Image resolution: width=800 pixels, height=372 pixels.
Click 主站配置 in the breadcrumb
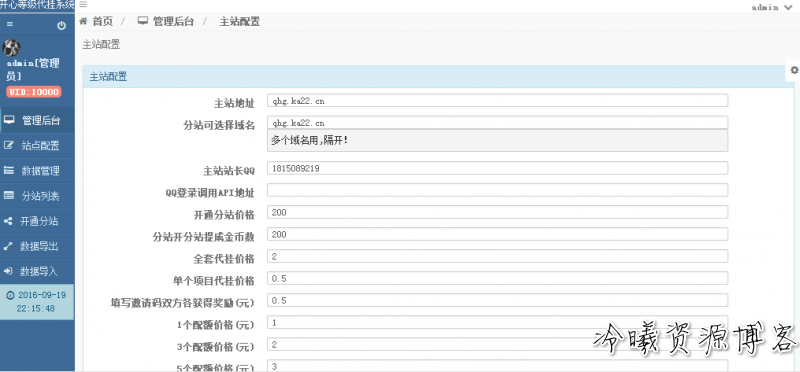pos(240,21)
